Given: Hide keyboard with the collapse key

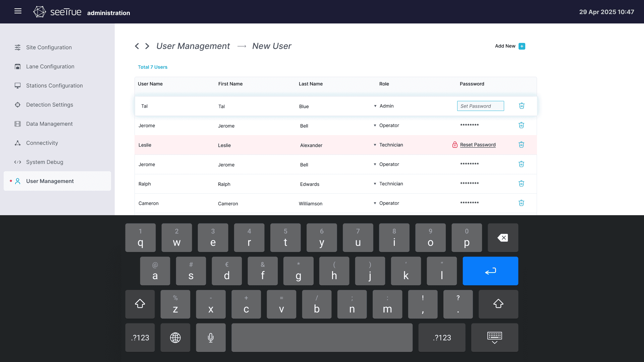Looking at the screenshot, I should (x=494, y=338).
